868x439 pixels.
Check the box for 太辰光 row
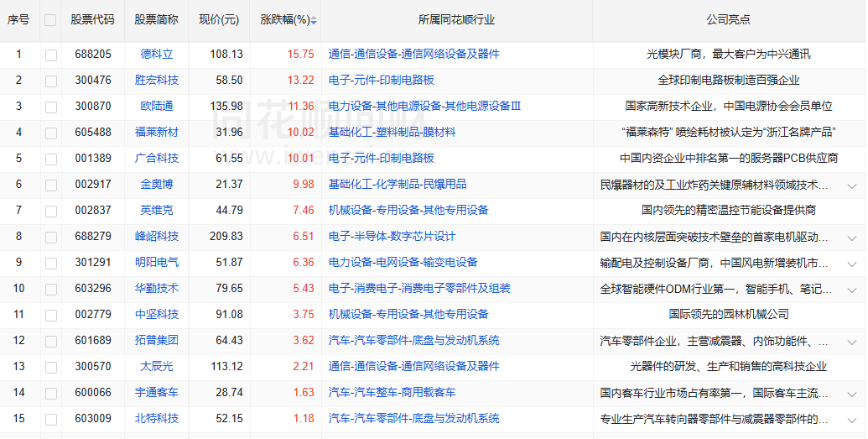(x=51, y=368)
